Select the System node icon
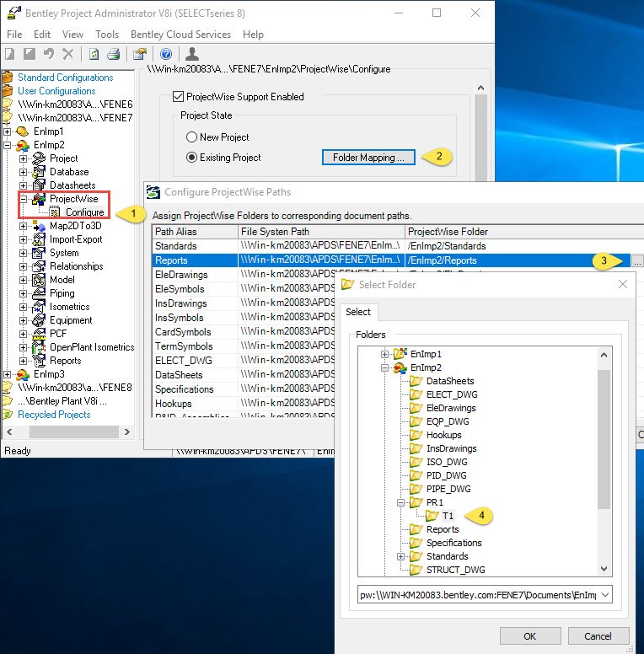This screenshot has height=654, width=644. point(39,253)
